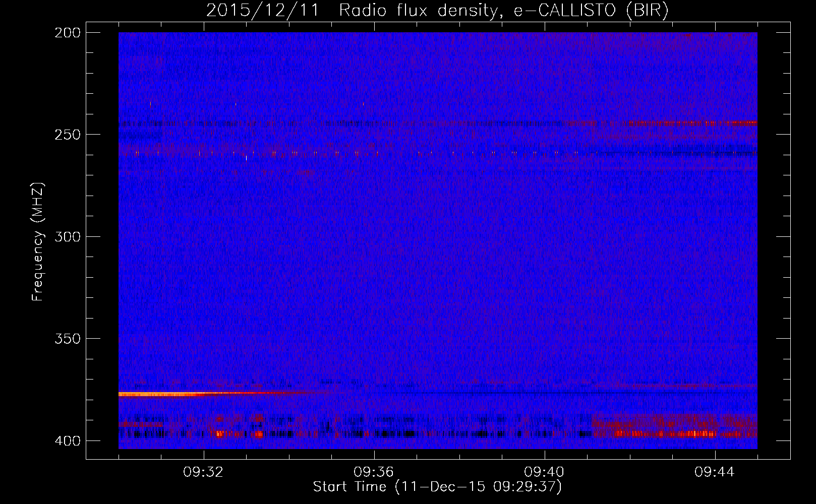816x504 pixels.
Task: Click the plot title 'Radio flux density, e-CALLISTO (BIR)'
Action: [x=503, y=11]
